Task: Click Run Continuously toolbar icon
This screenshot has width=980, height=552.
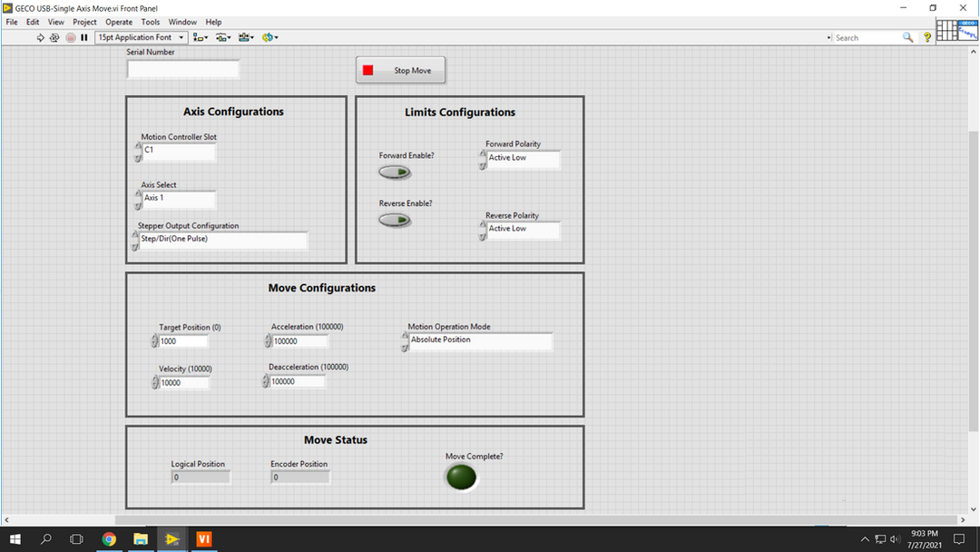Action: point(54,37)
